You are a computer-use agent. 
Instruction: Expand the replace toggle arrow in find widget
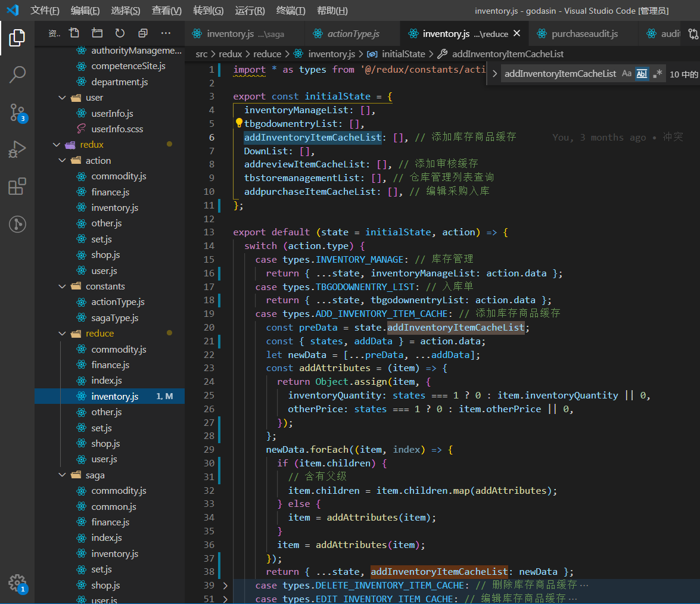pyautogui.click(x=494, y=74)
